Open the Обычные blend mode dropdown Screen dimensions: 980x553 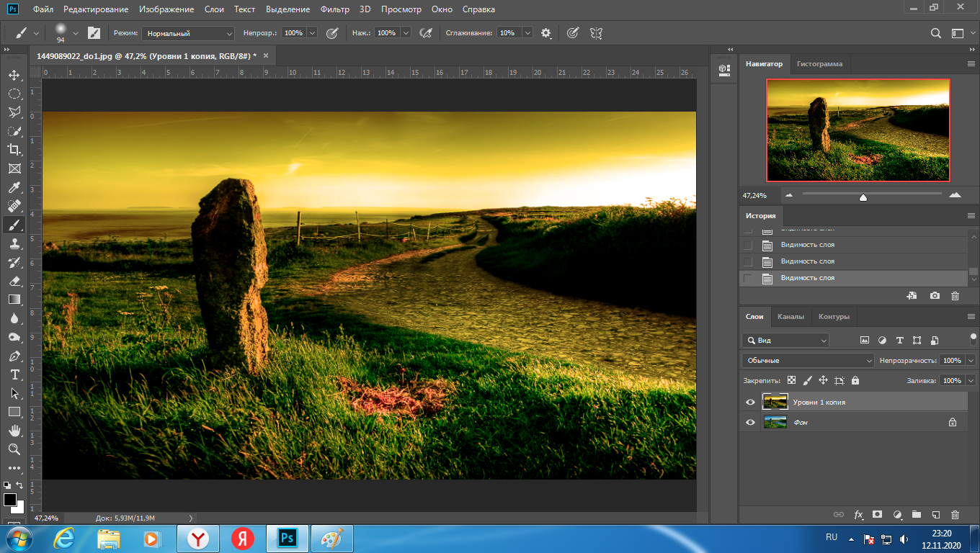coord(808,360)
